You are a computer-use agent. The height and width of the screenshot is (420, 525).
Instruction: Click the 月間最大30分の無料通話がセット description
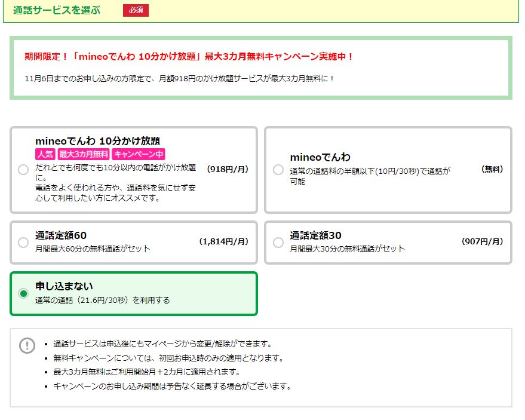[x=348, y=249]
